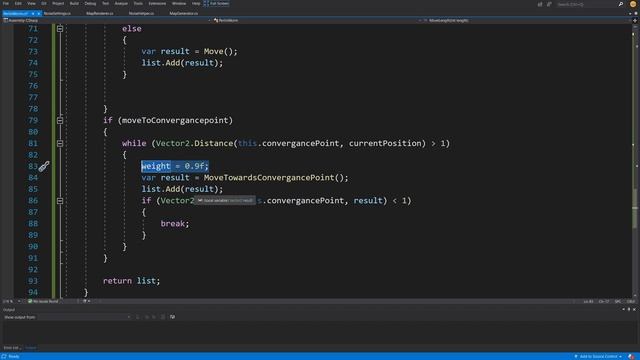
Task: Open the View menu
Action: [31, 4]
